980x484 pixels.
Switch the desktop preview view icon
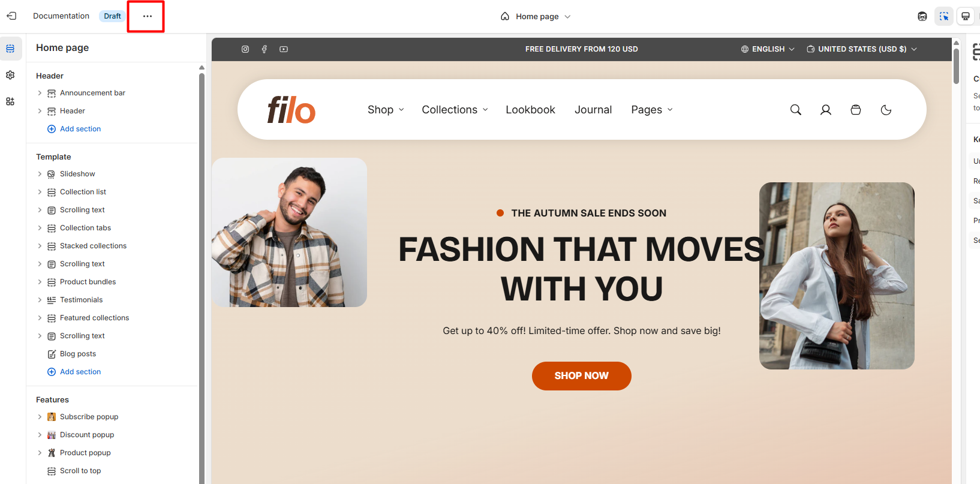[966, 16]
